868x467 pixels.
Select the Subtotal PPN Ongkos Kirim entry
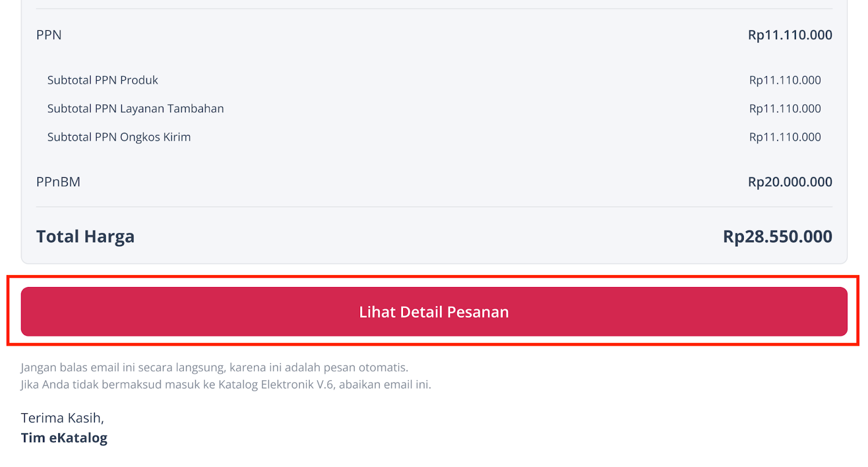coord(118,137)
